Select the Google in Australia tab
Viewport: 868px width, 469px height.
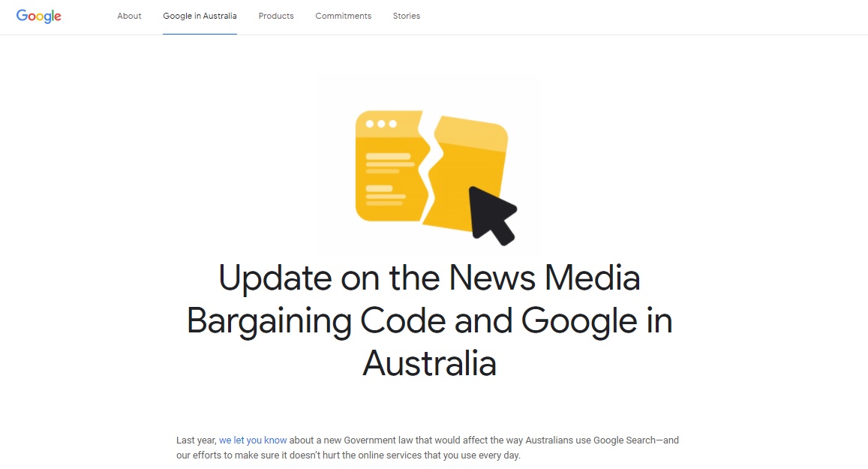tap(200, 16)
